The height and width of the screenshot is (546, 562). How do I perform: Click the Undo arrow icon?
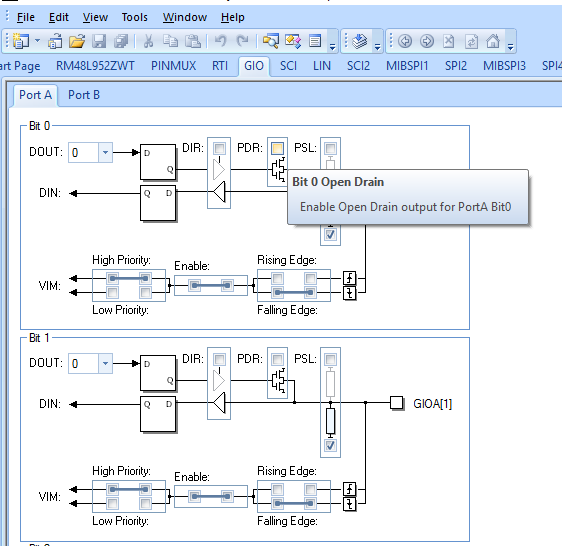tap(220, 41)
